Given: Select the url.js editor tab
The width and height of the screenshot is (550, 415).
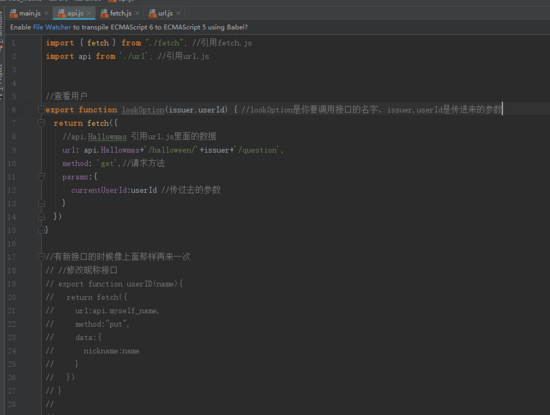Looking at the screenshot, I should pos(165,13).
